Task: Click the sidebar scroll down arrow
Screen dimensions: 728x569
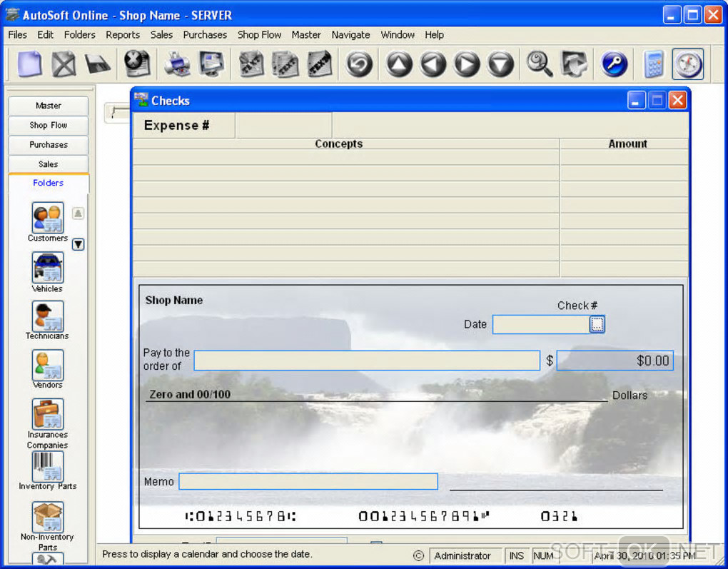Action: [78, 244]
